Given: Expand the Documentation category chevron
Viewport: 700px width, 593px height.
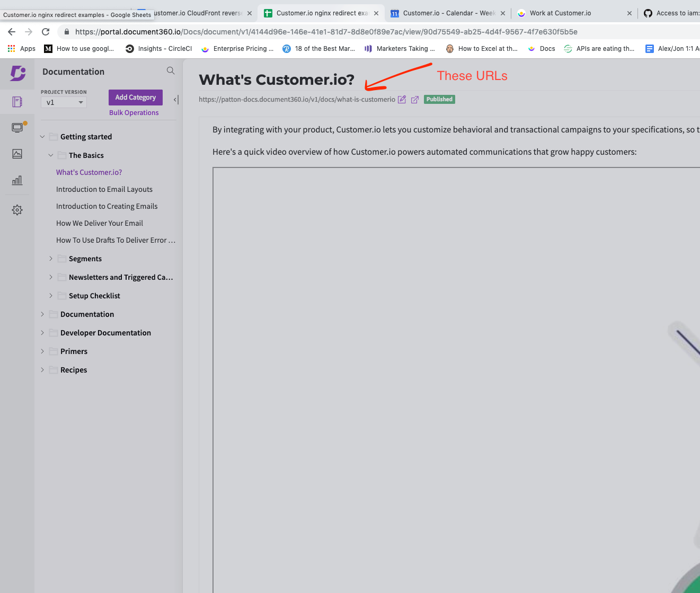Looking at the screenshot, I should pyautogui.click(x=42, y=314).
